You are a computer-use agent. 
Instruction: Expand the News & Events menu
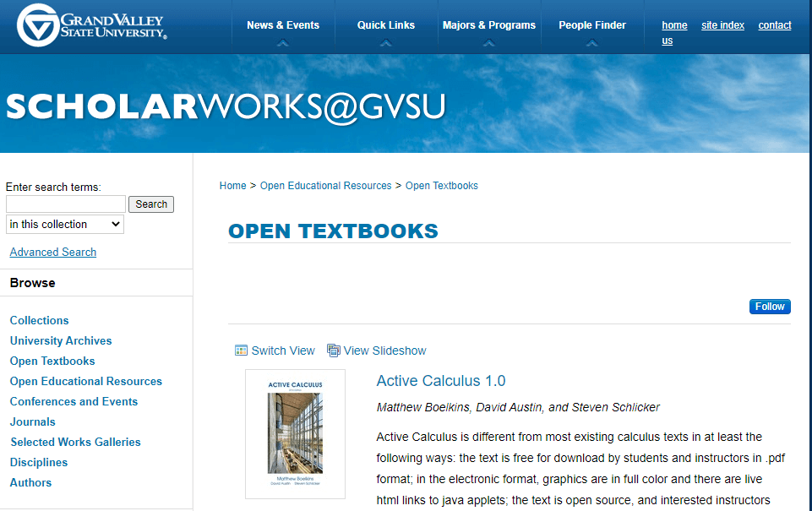tap(283, 25)
